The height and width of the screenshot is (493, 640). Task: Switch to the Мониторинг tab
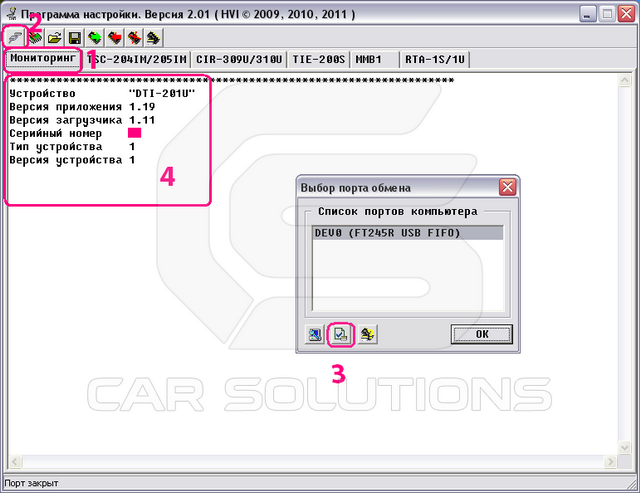43,58
